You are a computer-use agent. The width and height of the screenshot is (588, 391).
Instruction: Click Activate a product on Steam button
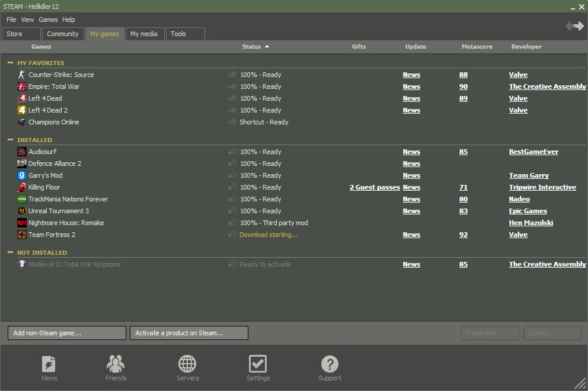[x=189, y=333]
